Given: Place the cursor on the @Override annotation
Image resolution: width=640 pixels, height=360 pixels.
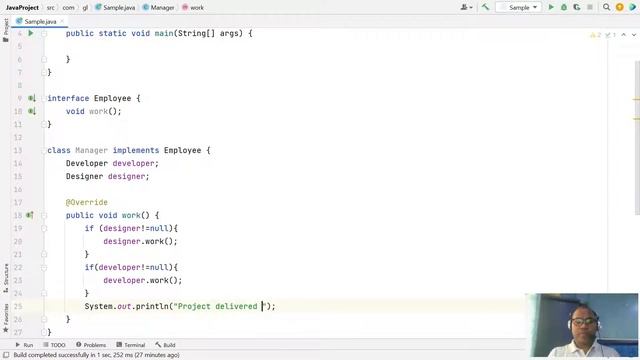Looking at the screenshot, I should 87,202.
